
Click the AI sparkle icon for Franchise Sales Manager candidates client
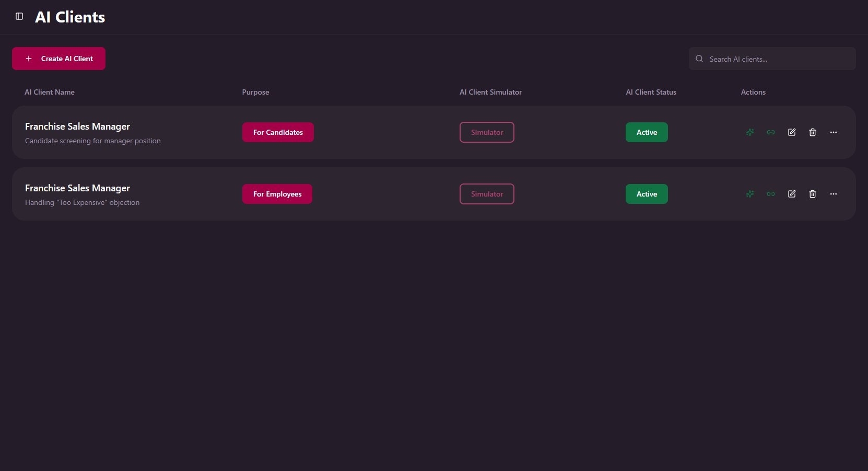pos(750,132)
